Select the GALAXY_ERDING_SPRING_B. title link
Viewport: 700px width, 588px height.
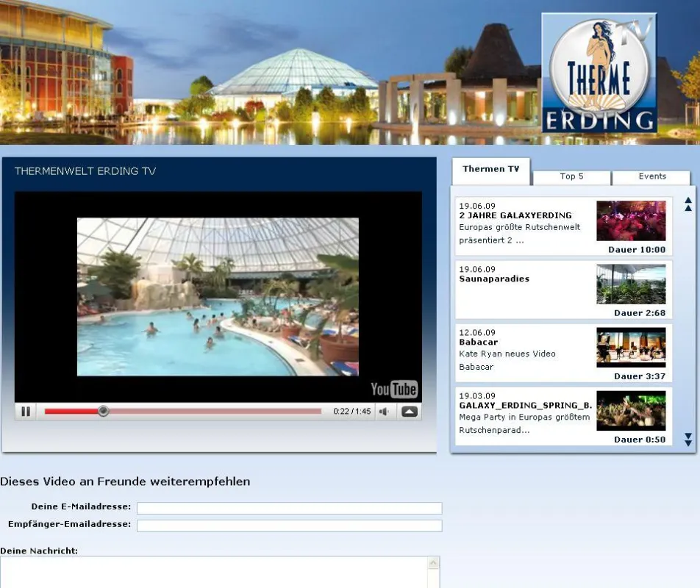[526, 406]
